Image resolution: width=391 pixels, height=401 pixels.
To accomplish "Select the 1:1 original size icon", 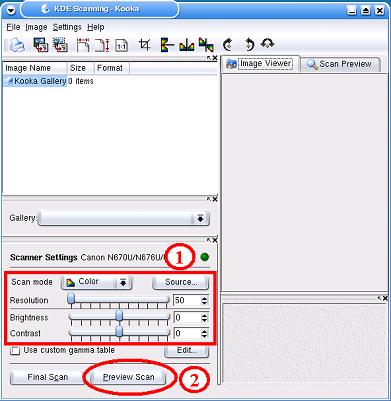I will (121, 45).
